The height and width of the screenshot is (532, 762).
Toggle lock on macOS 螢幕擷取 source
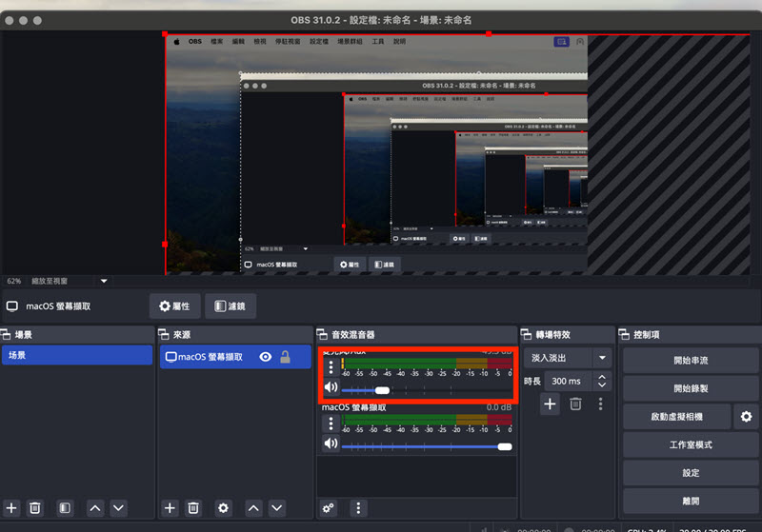click(285, 357)
